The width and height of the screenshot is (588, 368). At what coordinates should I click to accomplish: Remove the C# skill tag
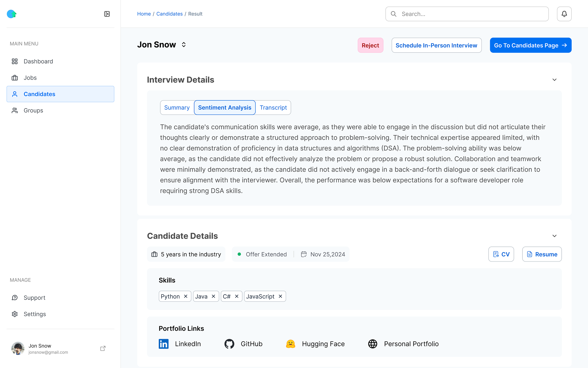pyautogui.click(x=237, y=296)
